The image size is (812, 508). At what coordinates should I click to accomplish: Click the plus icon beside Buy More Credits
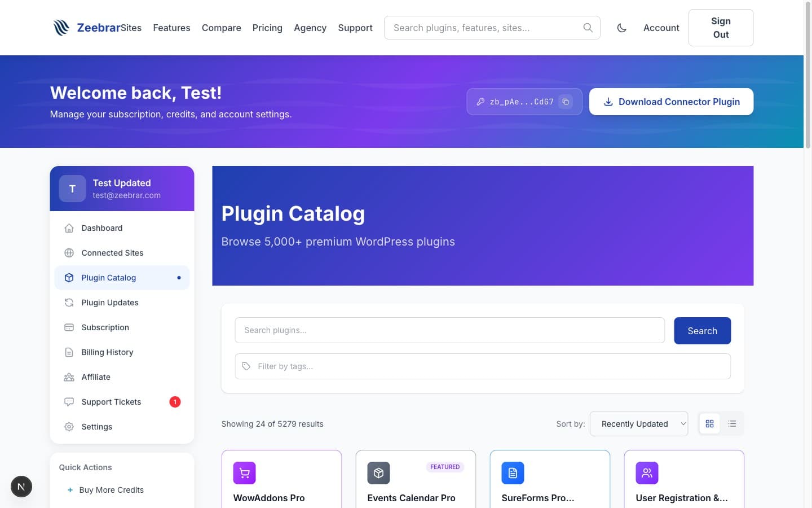coord(70,490)
